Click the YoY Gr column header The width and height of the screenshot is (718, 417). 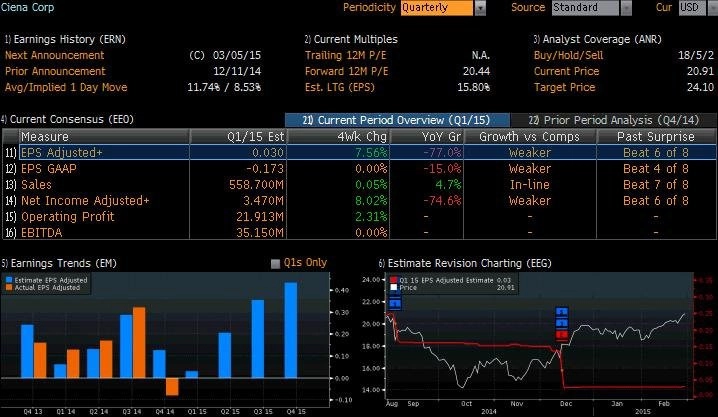[427, 136]
